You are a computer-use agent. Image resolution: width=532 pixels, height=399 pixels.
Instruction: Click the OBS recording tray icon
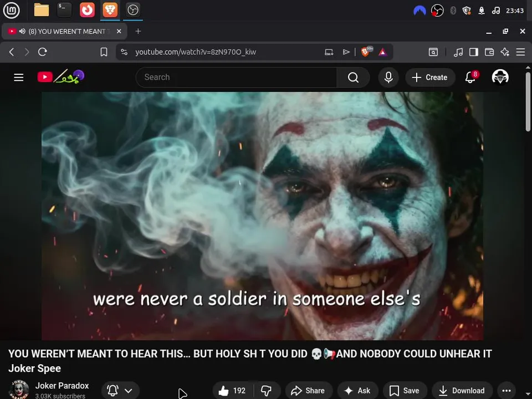[x=437, y=11]
